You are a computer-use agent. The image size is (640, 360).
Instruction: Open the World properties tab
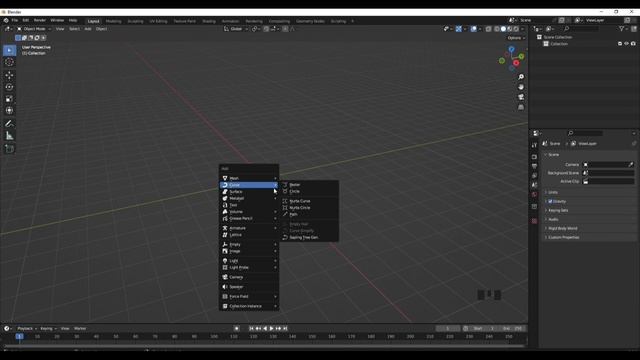(x=534, y=195)
